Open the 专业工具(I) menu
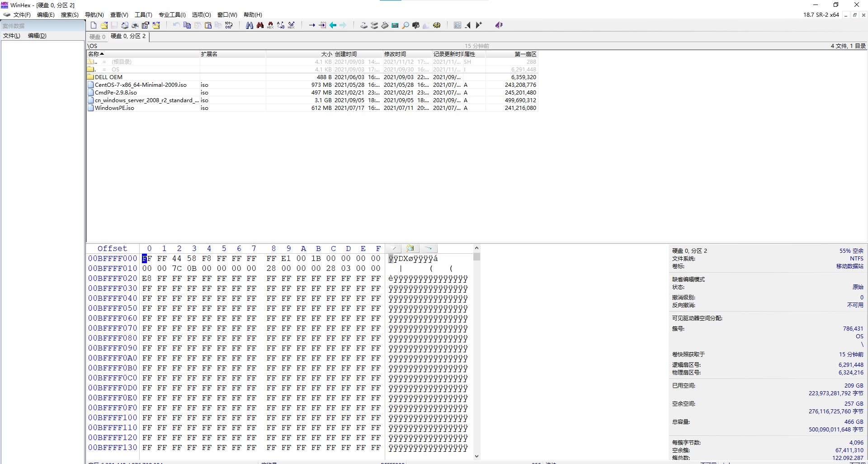868x464 pixels. point(172,15)
